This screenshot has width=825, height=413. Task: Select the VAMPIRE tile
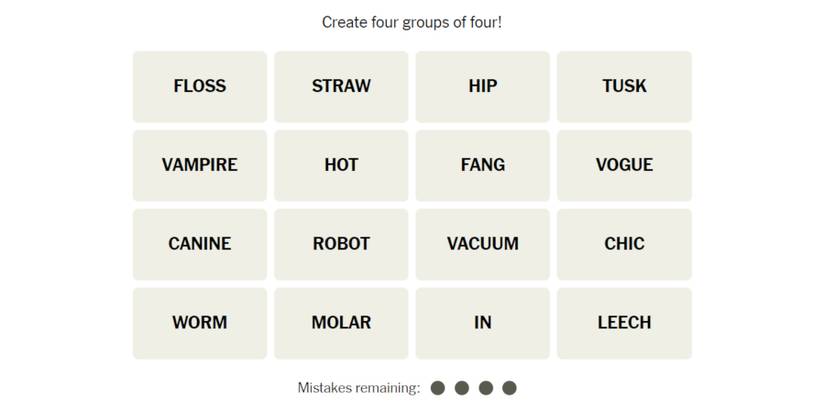200,165
